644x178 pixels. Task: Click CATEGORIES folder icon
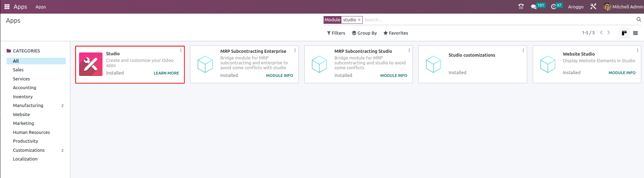(9, 51)
